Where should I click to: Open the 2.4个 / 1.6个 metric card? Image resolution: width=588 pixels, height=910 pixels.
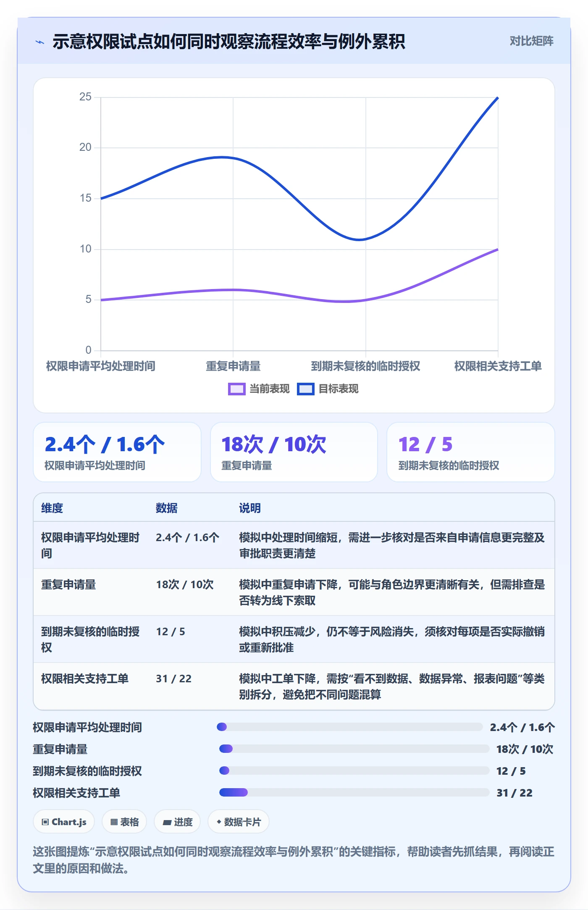click(117, 452)
